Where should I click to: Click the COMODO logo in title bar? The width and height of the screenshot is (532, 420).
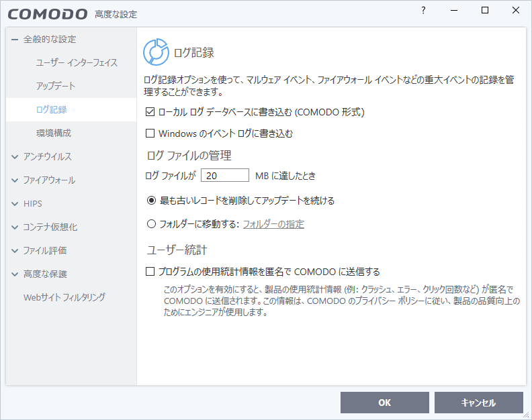click(48, 13)
